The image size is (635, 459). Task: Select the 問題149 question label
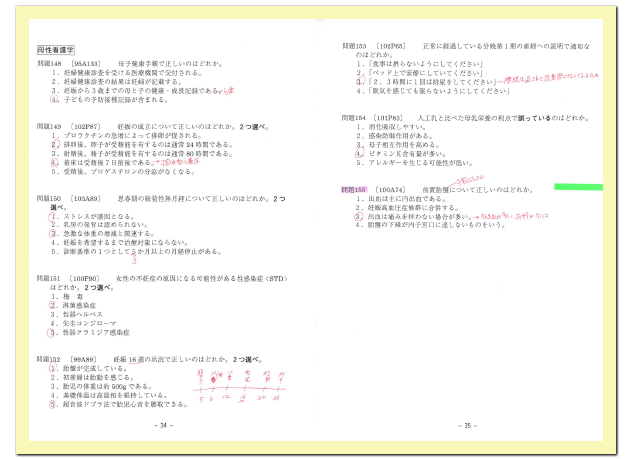[x=50, y=127]
